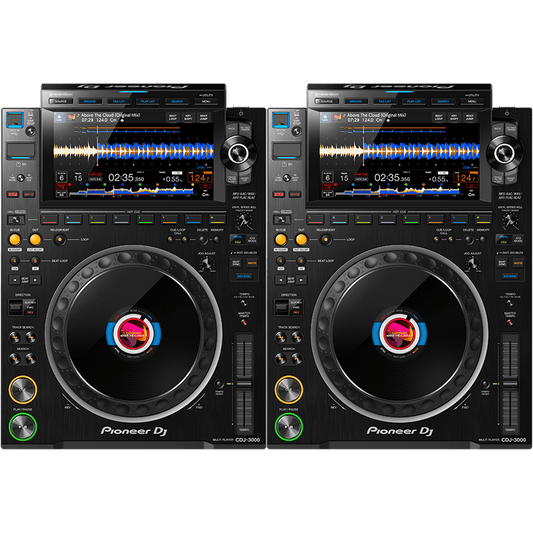
Task: Trigger Hot Cue H pad on left CDJ
Action: [217, 219]
